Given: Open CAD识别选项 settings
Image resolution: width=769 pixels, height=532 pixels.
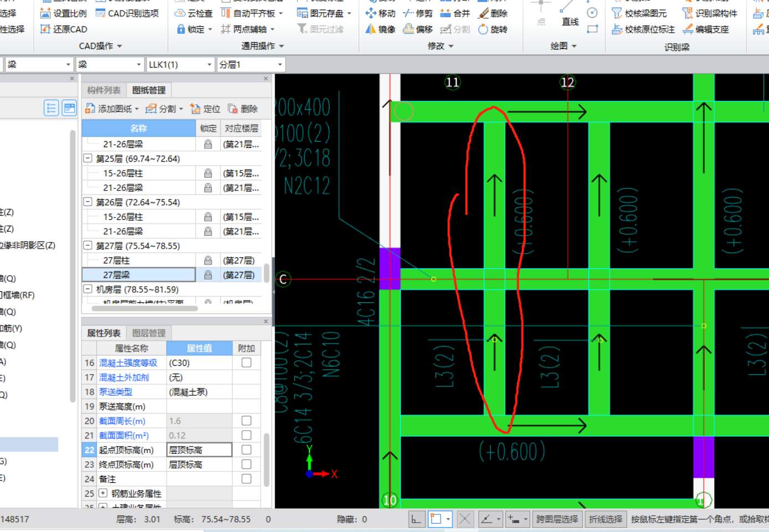Looking at the screenshot, I should point(127,13).
